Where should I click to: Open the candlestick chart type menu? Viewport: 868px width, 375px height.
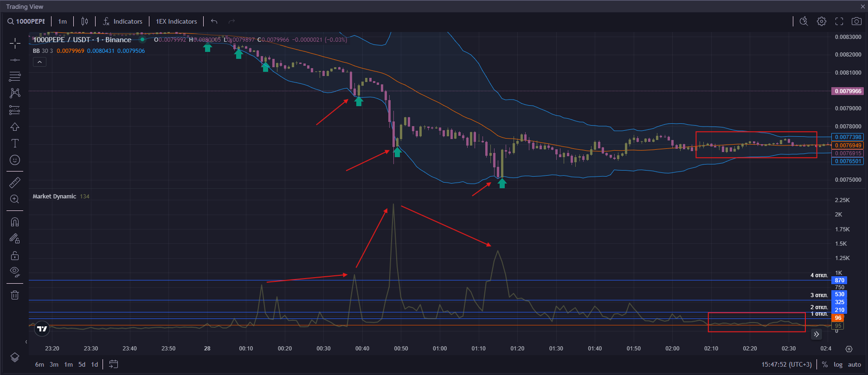[84, 21]
